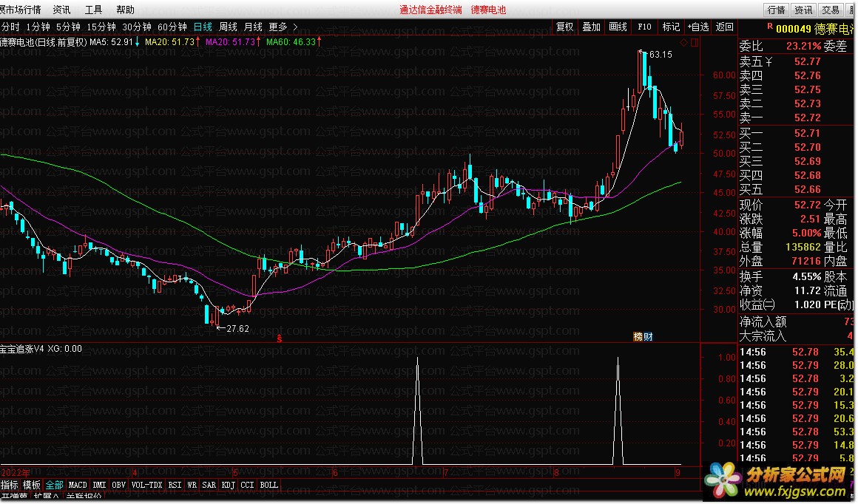Image resolution: width=858 pixels, height=504 pixels.
Task: Click the yellow MA20 up-arrow indicator
Action: point(197,41)
